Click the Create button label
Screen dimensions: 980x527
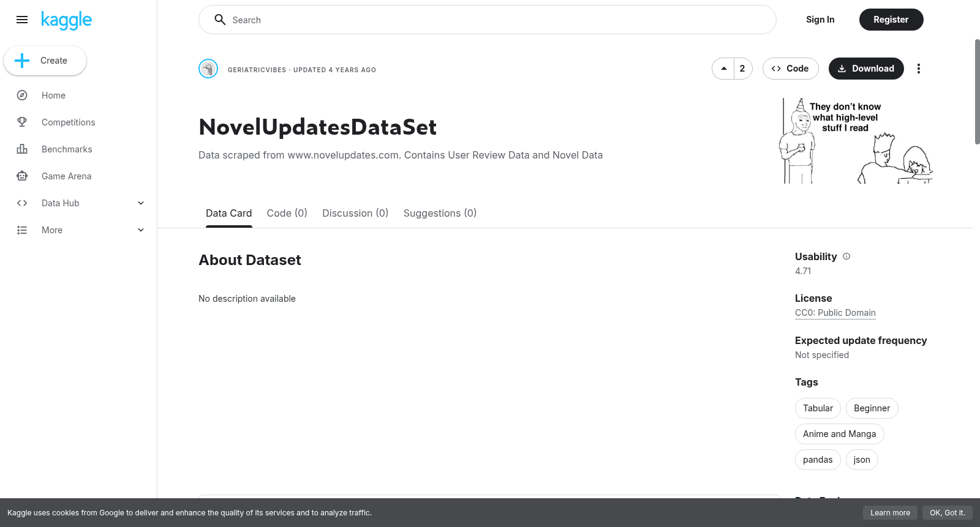coord(54,61)
